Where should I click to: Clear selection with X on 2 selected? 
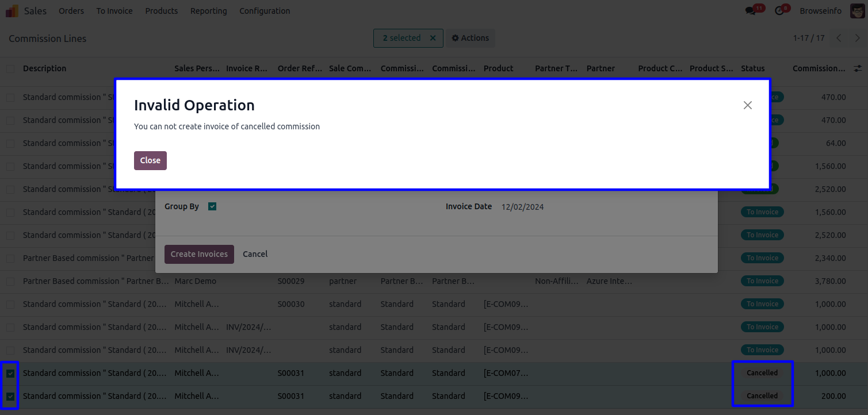[433, 38]
